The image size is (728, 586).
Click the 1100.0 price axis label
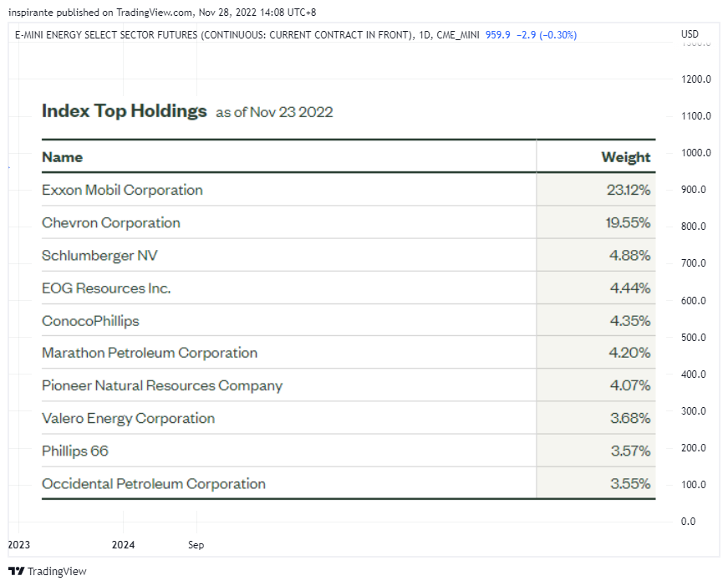[x=696, y=116]
